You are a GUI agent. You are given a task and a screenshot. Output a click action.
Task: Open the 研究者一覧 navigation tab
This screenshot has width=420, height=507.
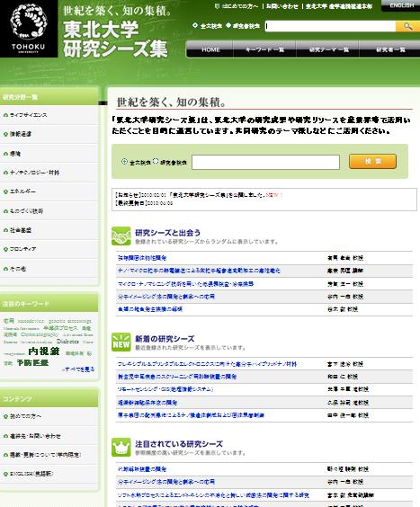click(390, 49)
